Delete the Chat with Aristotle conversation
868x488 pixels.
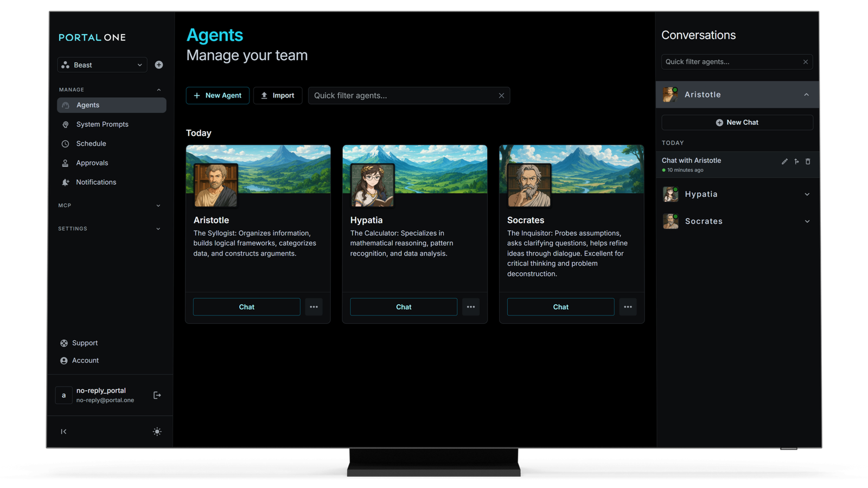808,161
